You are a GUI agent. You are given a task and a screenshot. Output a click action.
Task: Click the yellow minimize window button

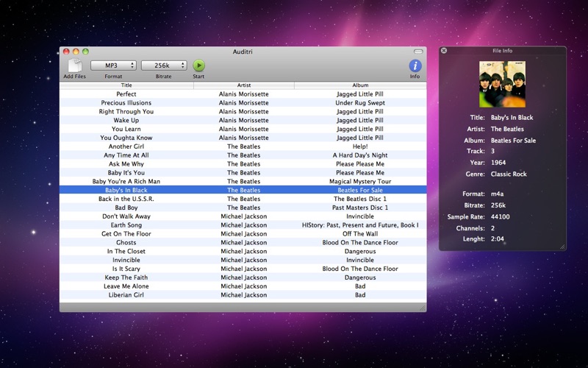tap(76, 52)
